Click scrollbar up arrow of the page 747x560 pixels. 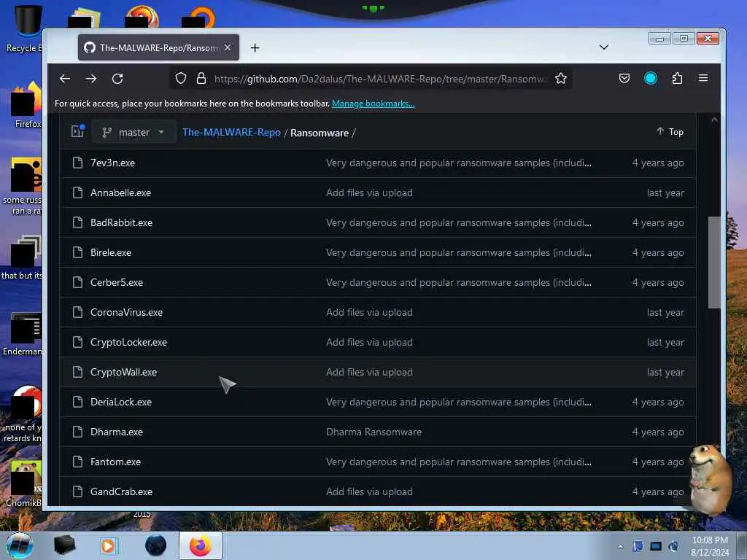[714, 120]
